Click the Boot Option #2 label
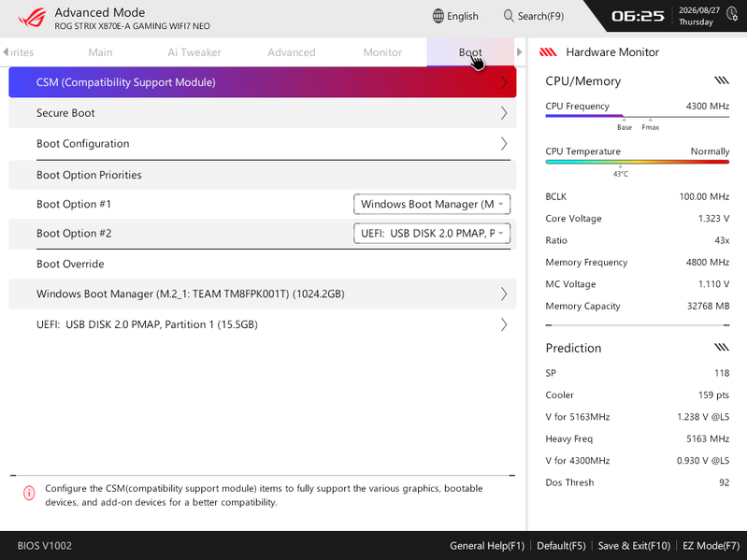Viewport: 747px width, 560px height. (74, 234)
